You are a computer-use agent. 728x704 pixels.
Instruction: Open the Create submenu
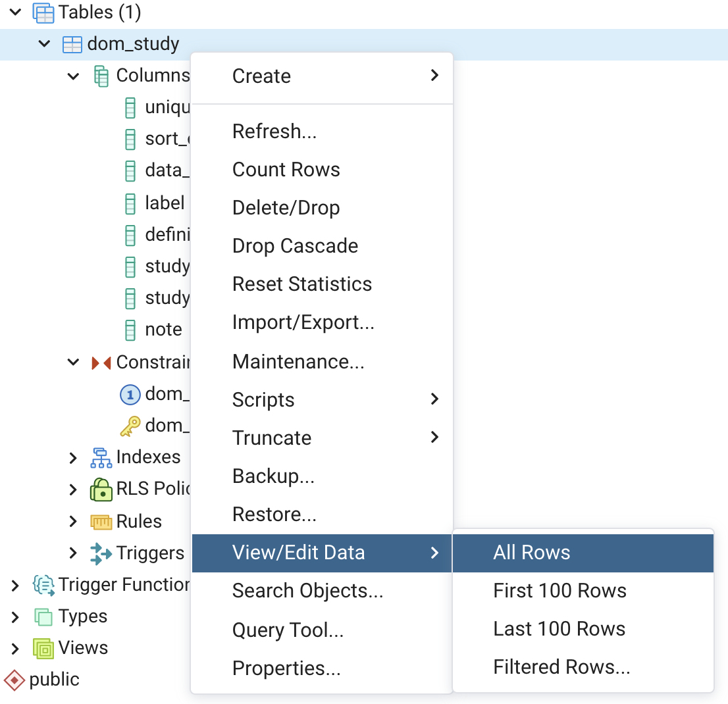pyautogui.click(x=261, y=76)
